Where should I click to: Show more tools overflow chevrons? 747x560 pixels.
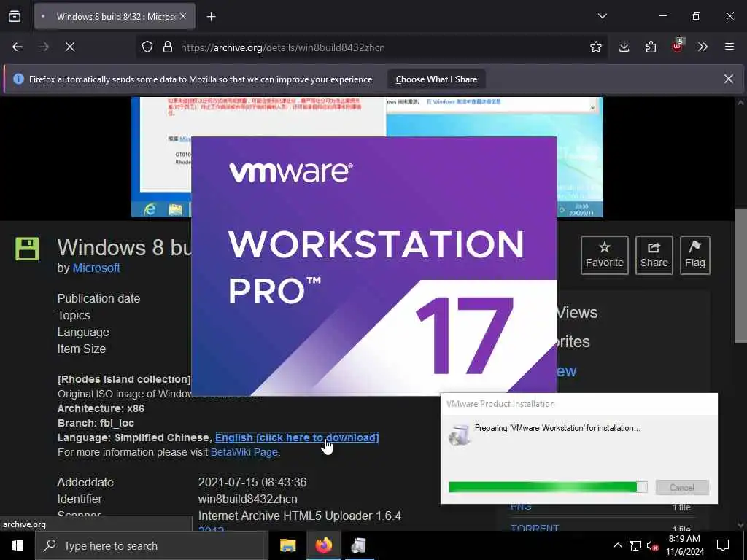(x=703, y=47)
